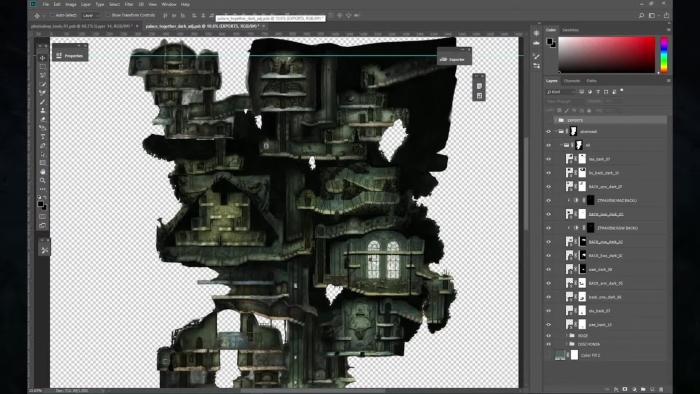
Task: Expand the group below EDGE
Action: pos(567,344)
